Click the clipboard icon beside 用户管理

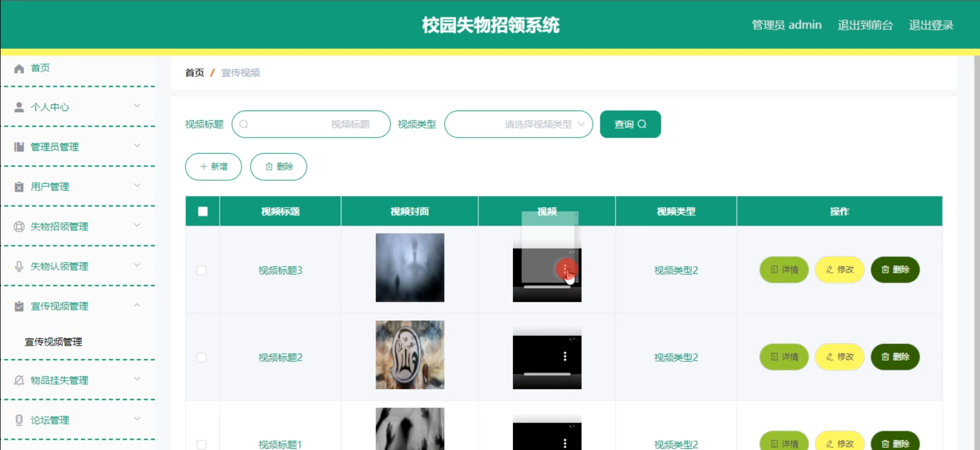(19, 187)
